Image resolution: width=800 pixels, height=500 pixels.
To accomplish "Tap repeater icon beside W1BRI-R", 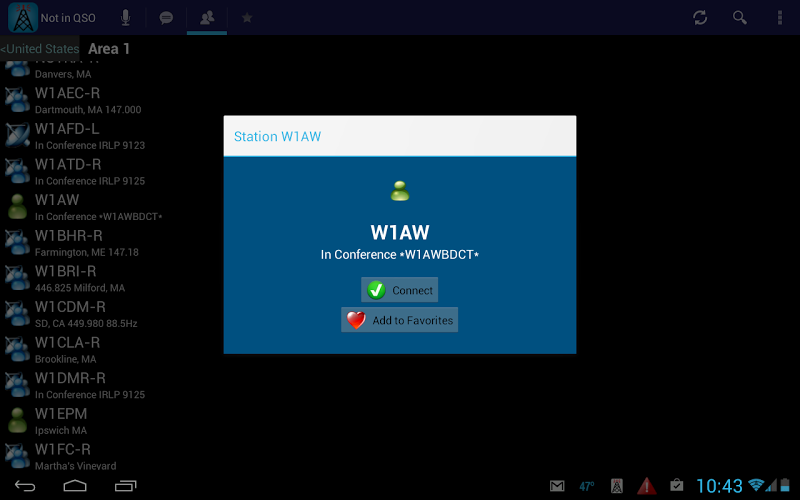I will tap(17, 278).
